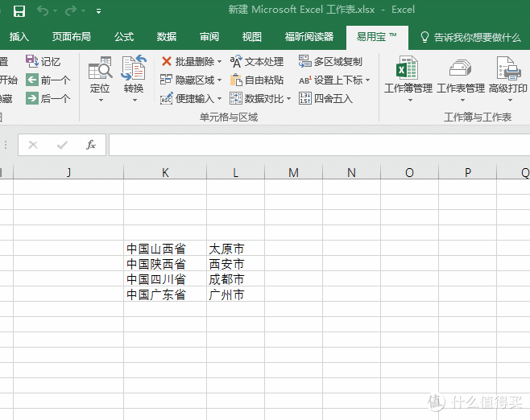The image size is (530, 420).
Task: Open the Quick Access Toolbar customize arrow
Action: click(x=98, y=11)
